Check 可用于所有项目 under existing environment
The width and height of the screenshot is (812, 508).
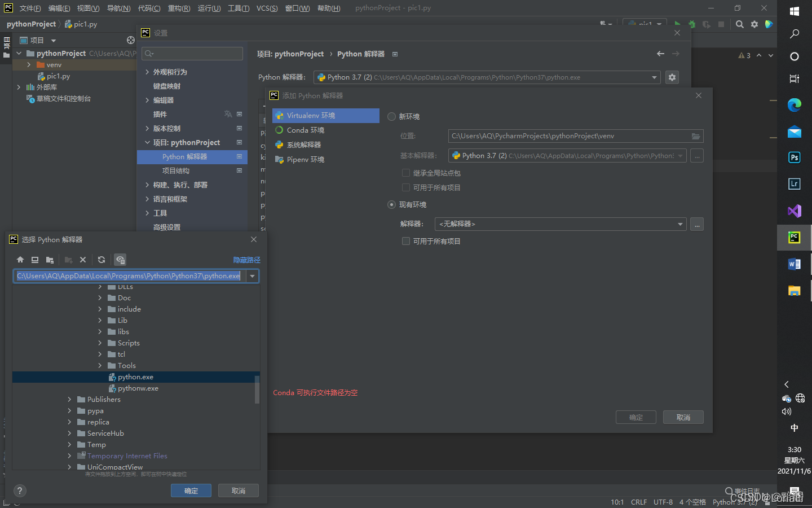405,241
